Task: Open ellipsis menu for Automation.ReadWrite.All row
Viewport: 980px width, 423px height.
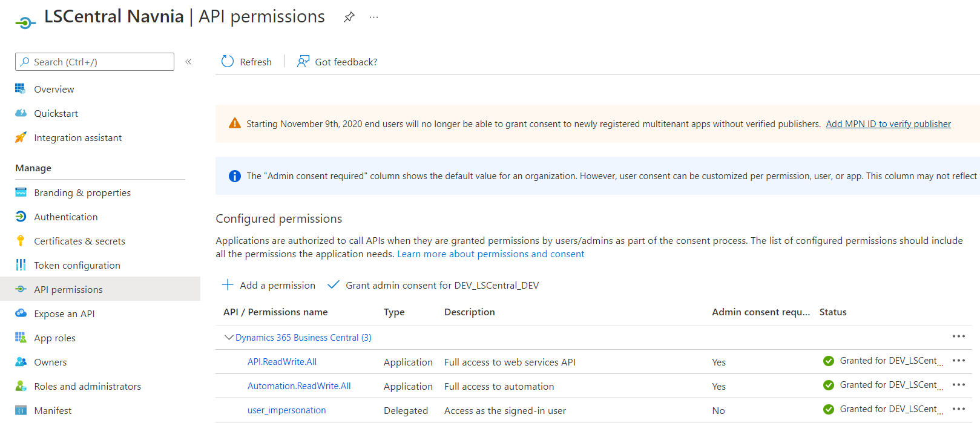Action: [x=958, y=385]
